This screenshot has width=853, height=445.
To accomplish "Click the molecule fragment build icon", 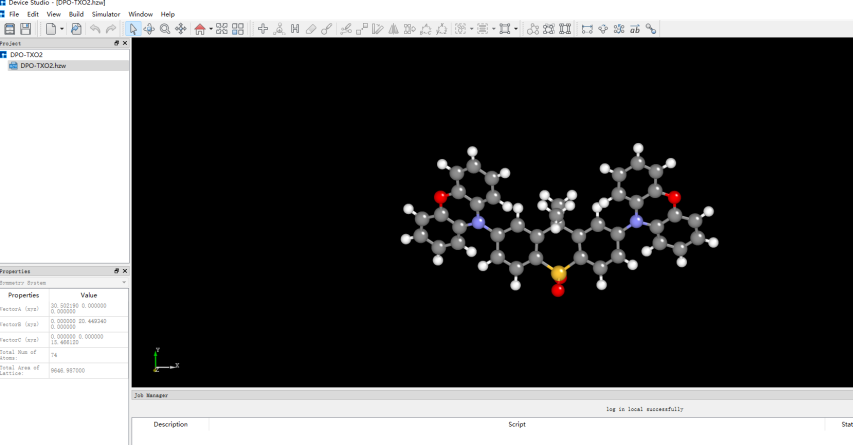I will click(x=279, y=29).
